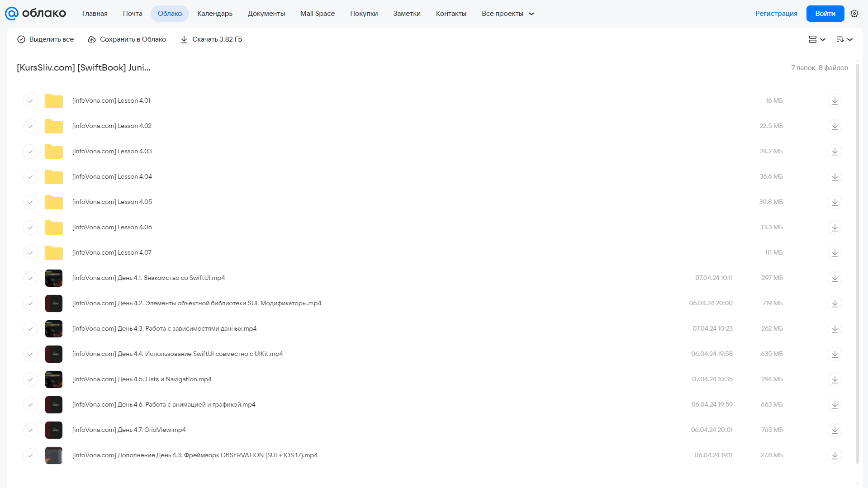Download the Lesson 4.01 folder via its arrow icon
Viewport: 868px width, 488px height.
tap(835, 100)
